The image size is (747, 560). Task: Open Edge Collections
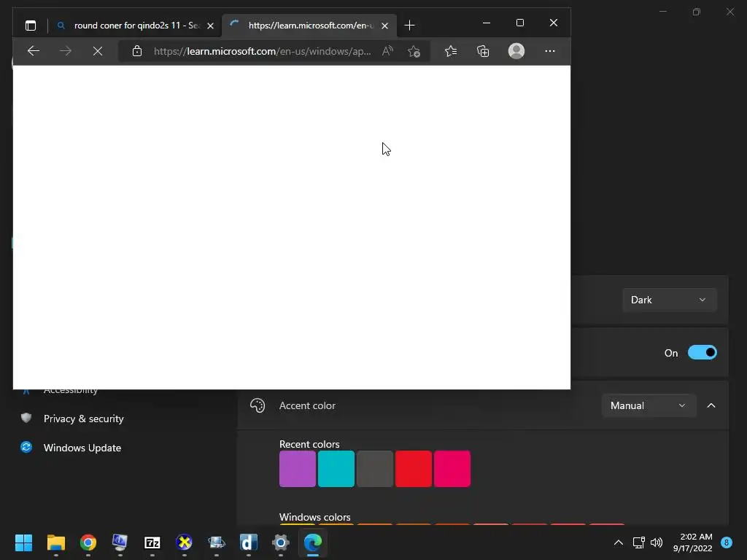[x=483, y=51]
